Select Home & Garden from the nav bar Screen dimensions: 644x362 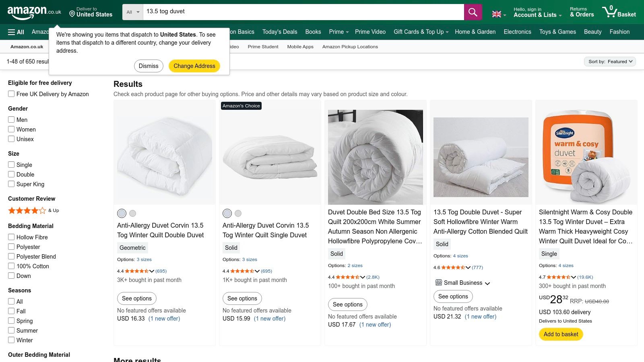click(x=475, y=32)
